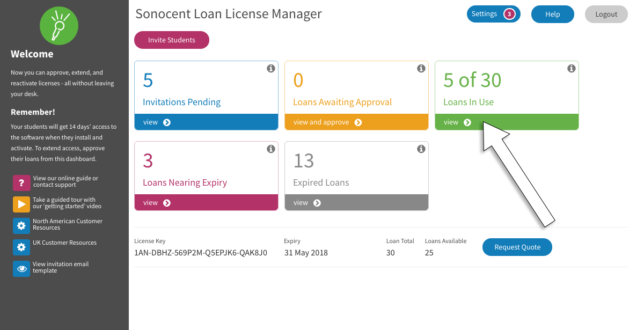Image resolution: width=644 pixels, height=330 pixels.
Task: Open info icon on Loans In Use card
Action: [572, 69]
